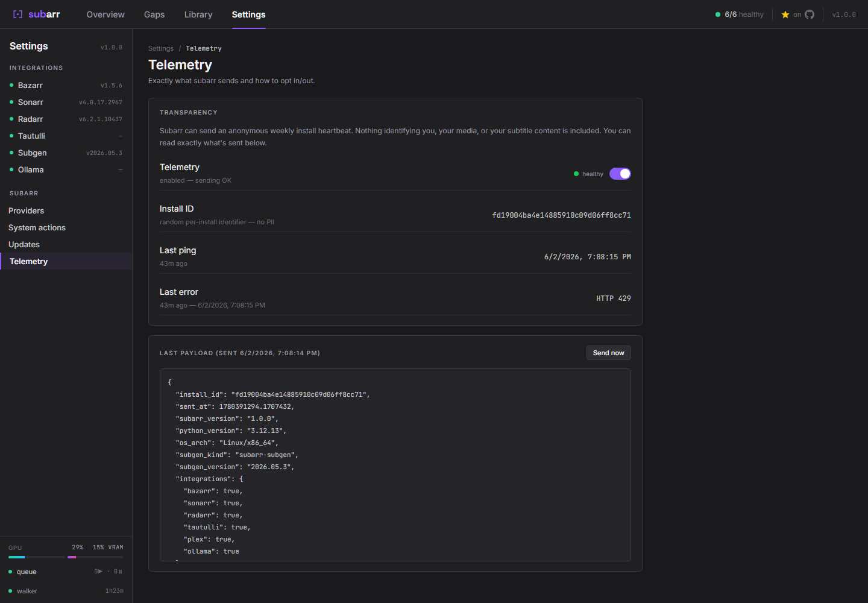Click the 29% GPU usage value
The height and width of the screenshot is (603, 868).
point(78,548)
